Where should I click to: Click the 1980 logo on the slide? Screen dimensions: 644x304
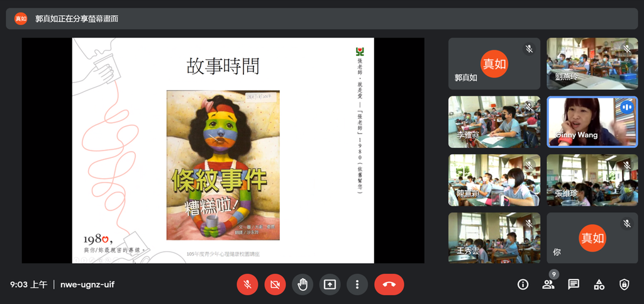pyautogui.click(x=97, y=239)
